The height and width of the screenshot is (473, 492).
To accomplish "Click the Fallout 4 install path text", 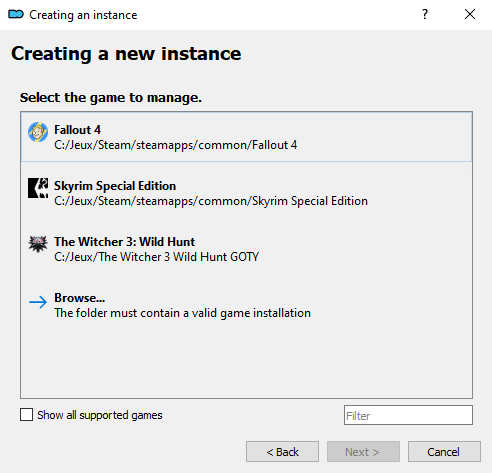I will click(176, 145).
